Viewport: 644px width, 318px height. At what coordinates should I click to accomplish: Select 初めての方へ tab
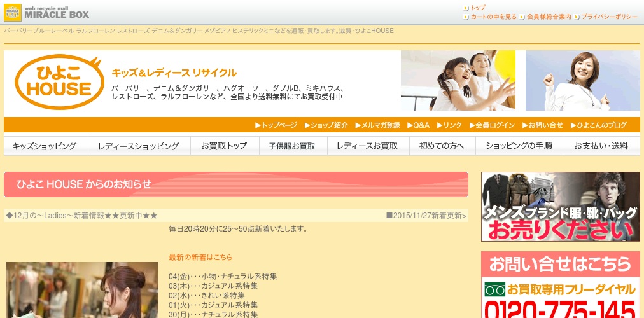tap(442, 146)
